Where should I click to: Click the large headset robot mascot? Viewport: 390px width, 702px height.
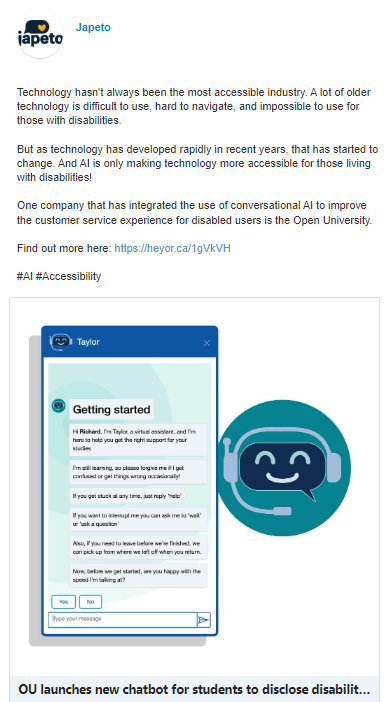click(x=284, y=468)
